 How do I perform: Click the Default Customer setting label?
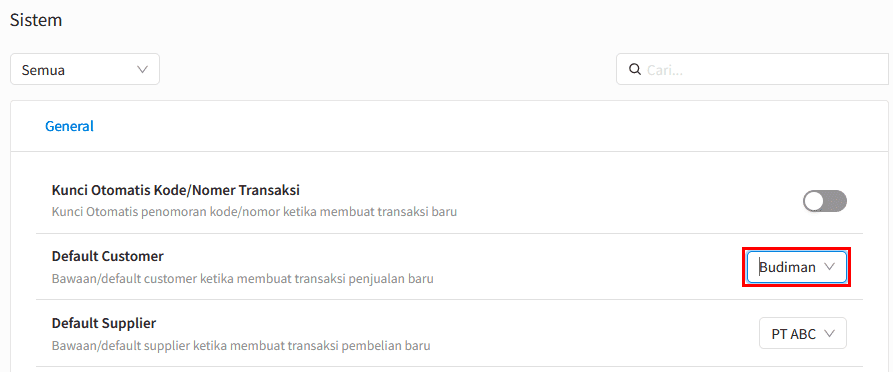pos(108,256)
